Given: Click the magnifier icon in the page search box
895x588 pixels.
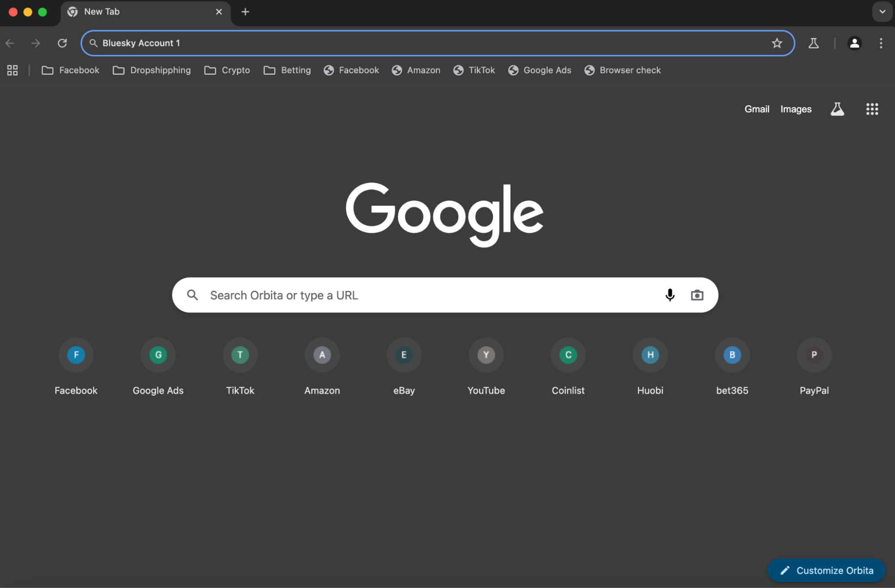Looking at the screenshot, I should point(193,295).
